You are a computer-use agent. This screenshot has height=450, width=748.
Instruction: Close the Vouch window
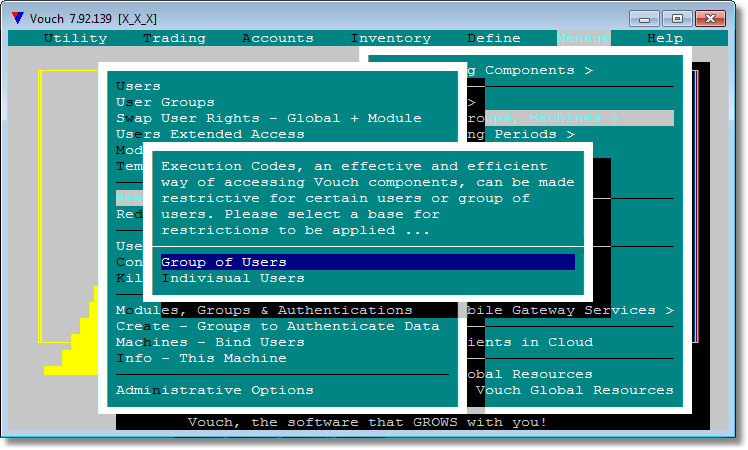(x=710, y=19)
